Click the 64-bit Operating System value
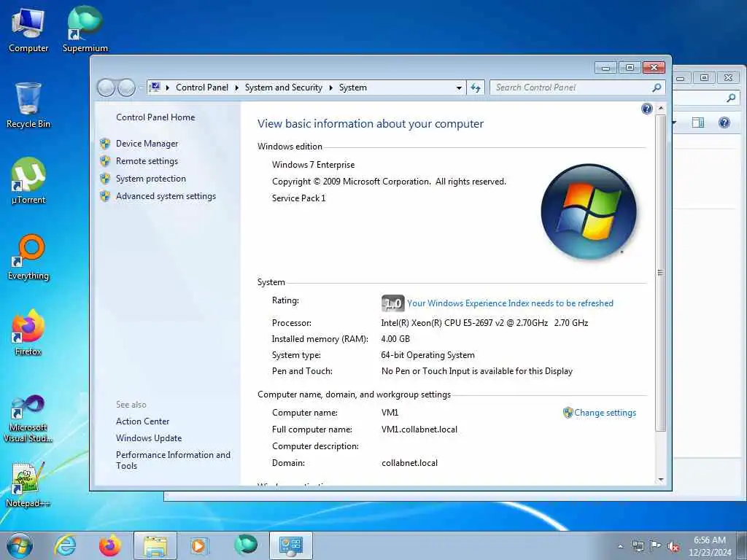The image size is (747, 560). [427, 355]
